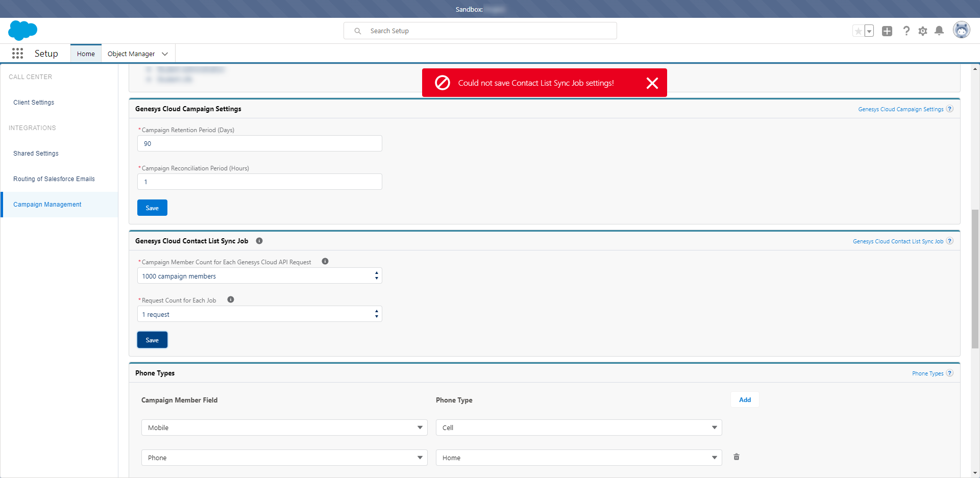
Task: Add a new phone type row
Action: [x=745, y=400]
